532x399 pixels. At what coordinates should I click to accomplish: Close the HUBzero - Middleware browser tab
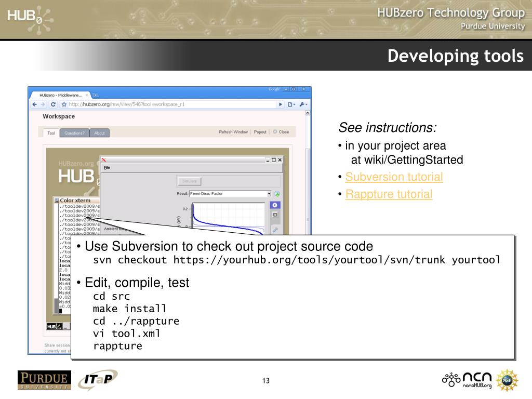pyautogui.click(x=87, y=95)
